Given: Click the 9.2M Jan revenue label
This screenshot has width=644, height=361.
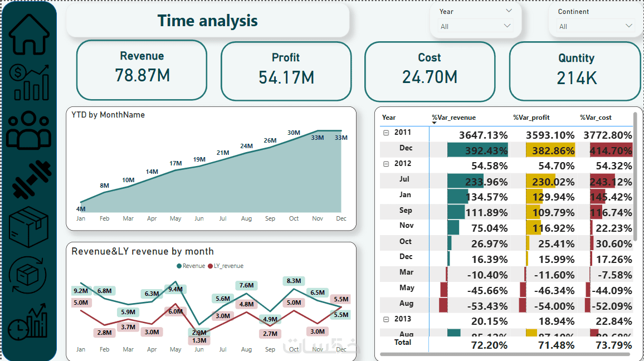Looking at the screenshot, I should [81, 291].
